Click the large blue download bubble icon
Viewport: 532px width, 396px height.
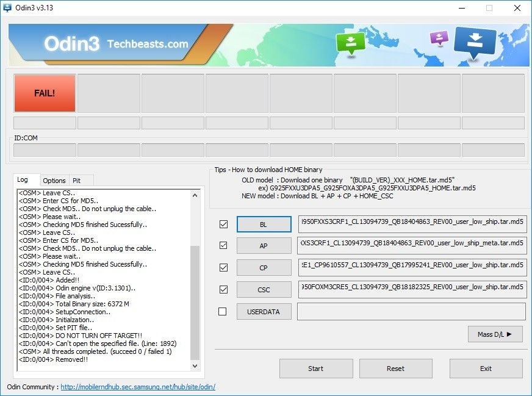click(474, 43)
